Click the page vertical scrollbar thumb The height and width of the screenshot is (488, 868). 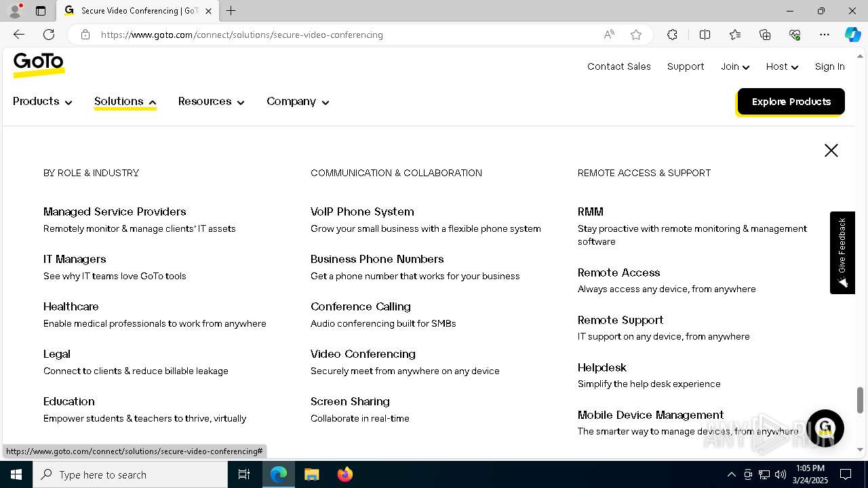[x=861, y=400]
